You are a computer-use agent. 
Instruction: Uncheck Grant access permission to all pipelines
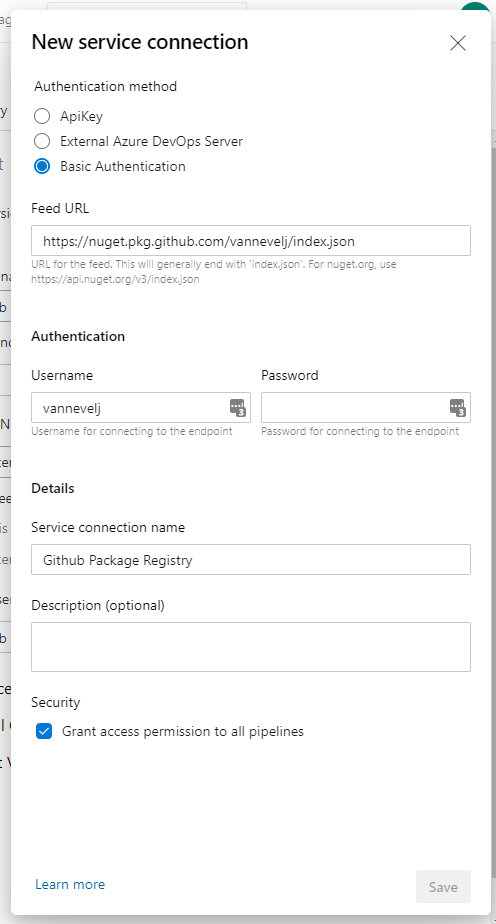click(44, 731)
